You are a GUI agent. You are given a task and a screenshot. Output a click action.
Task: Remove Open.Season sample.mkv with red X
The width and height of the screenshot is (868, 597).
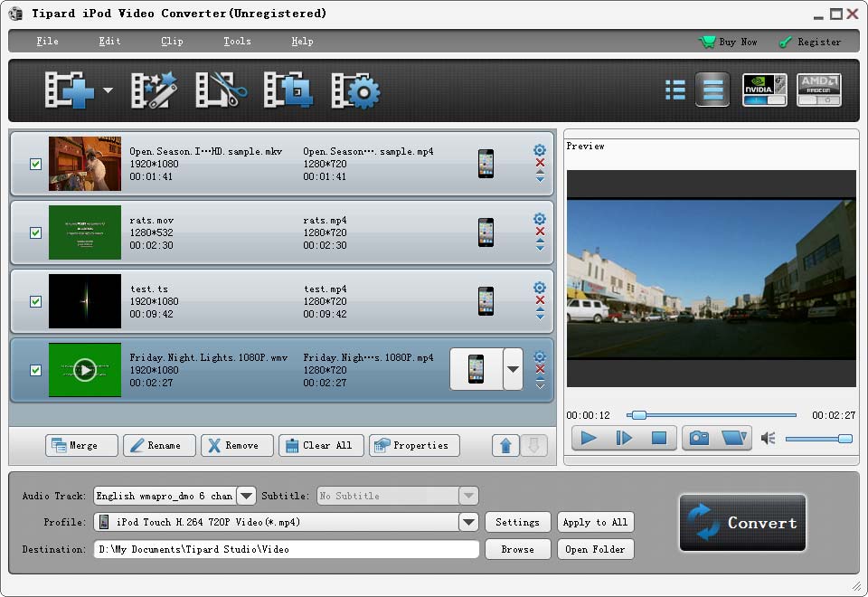pos(540,163)
